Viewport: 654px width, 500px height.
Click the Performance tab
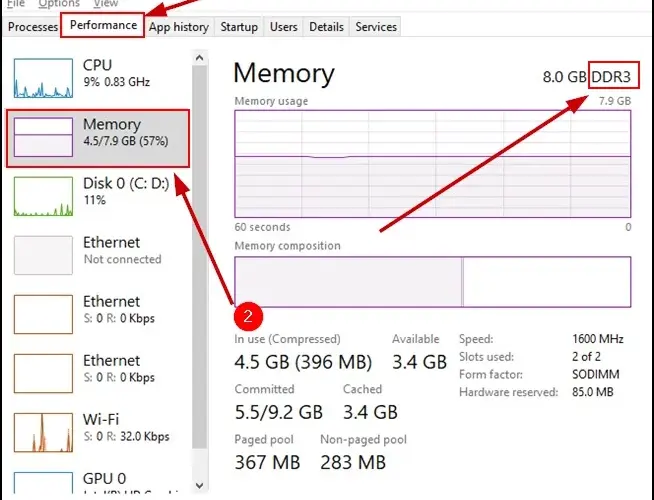104,26
